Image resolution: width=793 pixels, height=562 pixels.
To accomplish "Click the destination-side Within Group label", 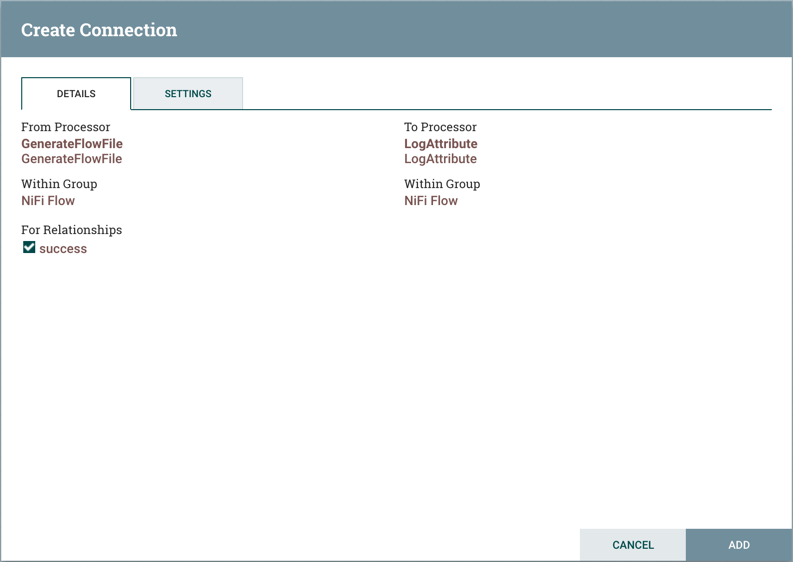I will [x=442, y=184].
